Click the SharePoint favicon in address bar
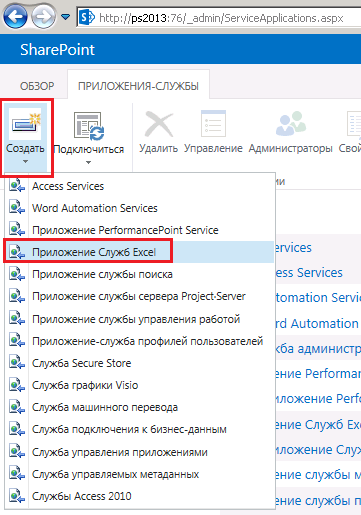 [88, 17]
